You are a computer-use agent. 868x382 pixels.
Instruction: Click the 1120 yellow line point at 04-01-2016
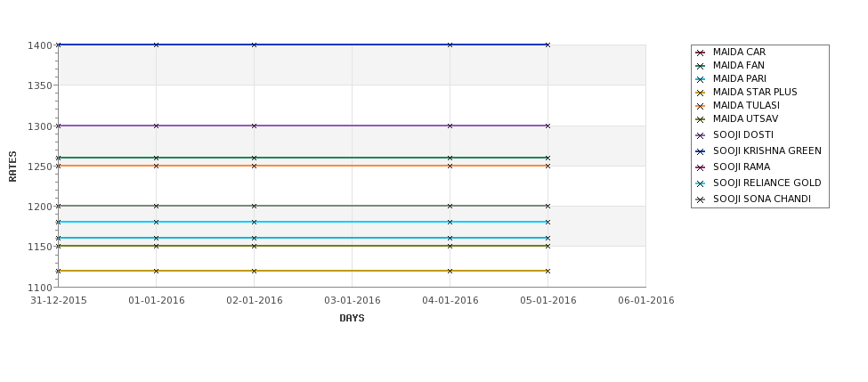point(450,271)
